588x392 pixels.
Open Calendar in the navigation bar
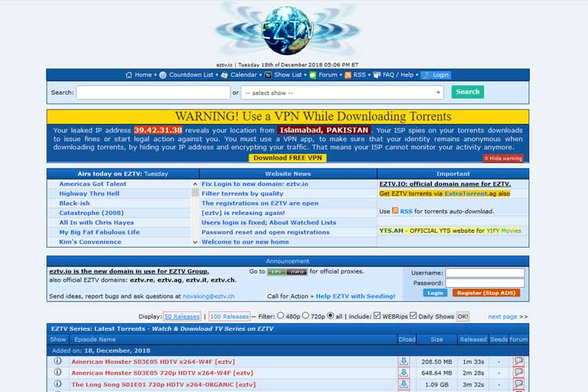tap(243, 75)
